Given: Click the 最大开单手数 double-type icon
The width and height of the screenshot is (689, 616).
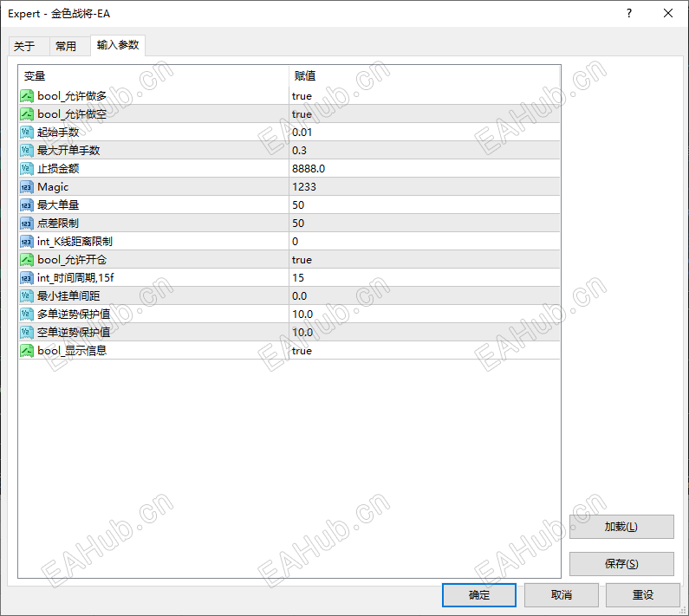Looking at the screenshot, I should (27, 151).
